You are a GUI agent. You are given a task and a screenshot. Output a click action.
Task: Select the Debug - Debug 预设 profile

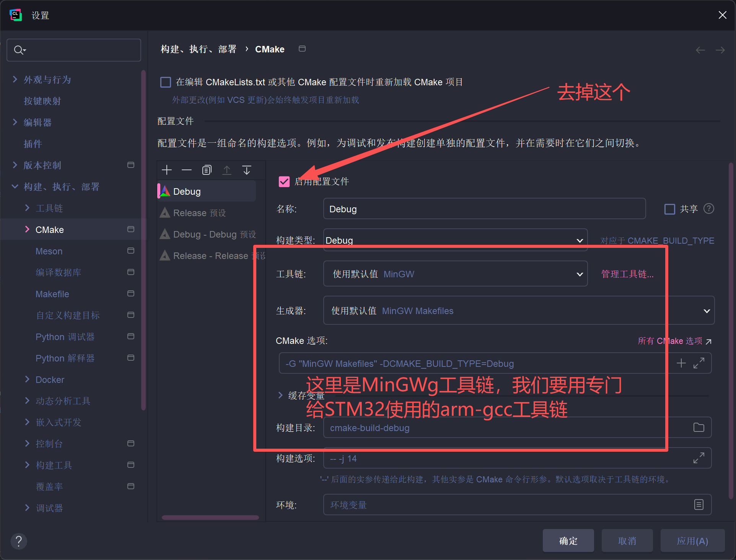click(207, 234)
